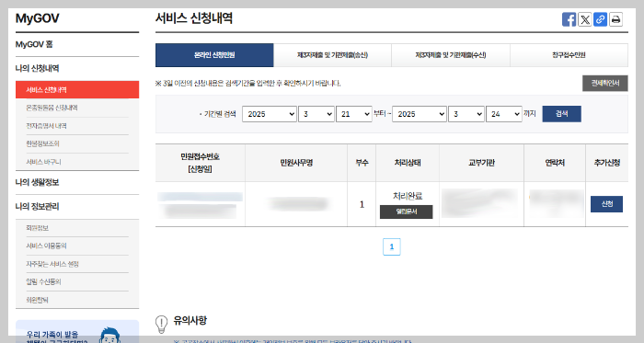Open the start month dropdown showing 3

(x=316, y=114)
